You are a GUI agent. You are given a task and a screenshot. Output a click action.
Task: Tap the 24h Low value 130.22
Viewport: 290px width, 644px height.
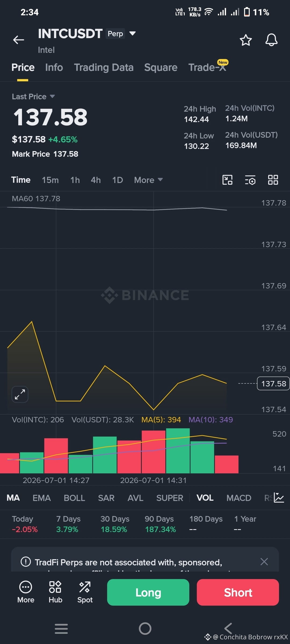(196, 146)
